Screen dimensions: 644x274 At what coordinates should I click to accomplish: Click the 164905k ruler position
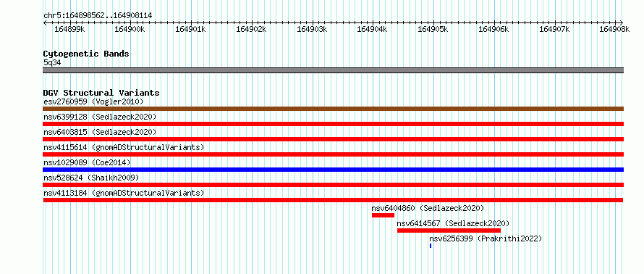[x=433, y=29]
